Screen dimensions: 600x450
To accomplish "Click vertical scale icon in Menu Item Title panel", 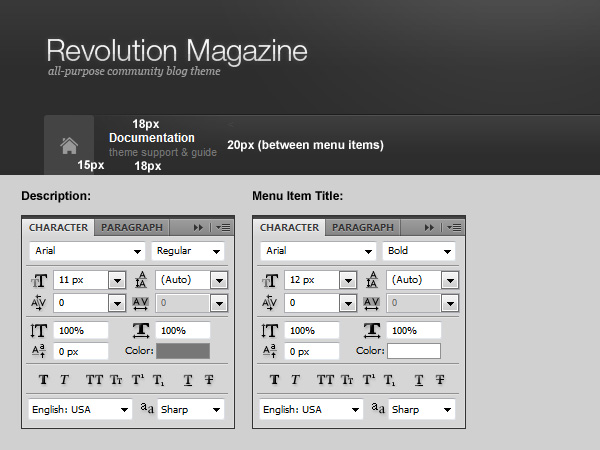I will [x=270, y=330].
